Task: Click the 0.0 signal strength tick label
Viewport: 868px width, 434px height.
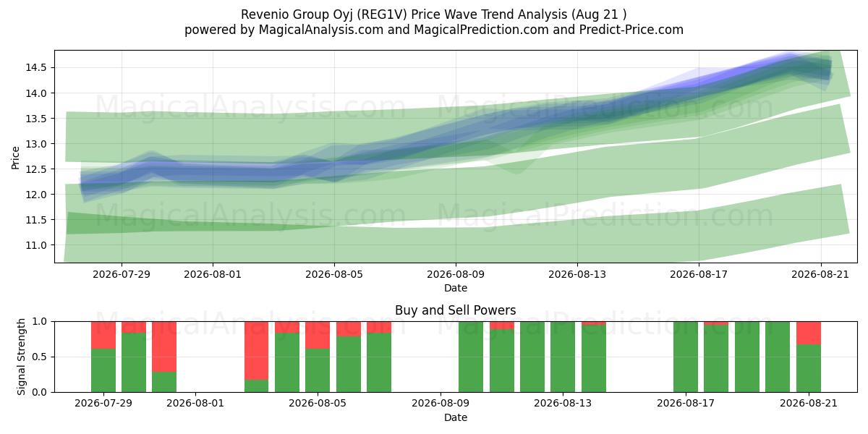Action: pos(41,392)
